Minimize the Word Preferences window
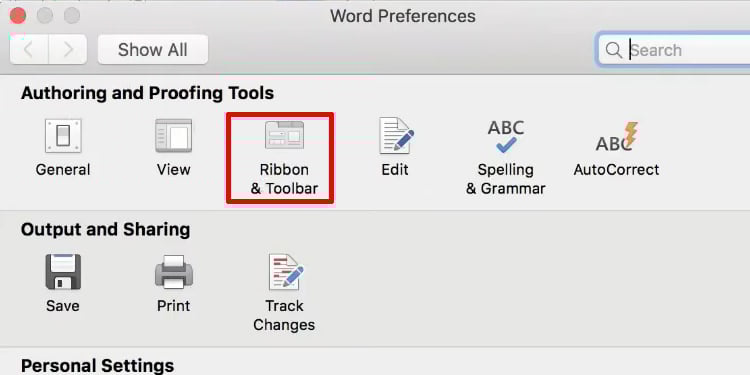Screen dimensions: 750x375 click(45, 16)
